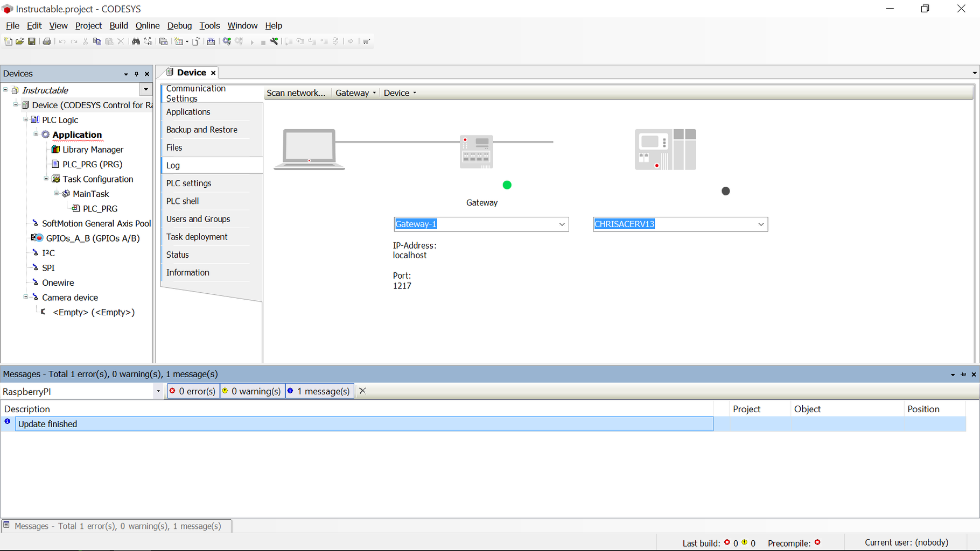Open the Find dialog using the binoculars icon
980x551 pixels.
136,41
